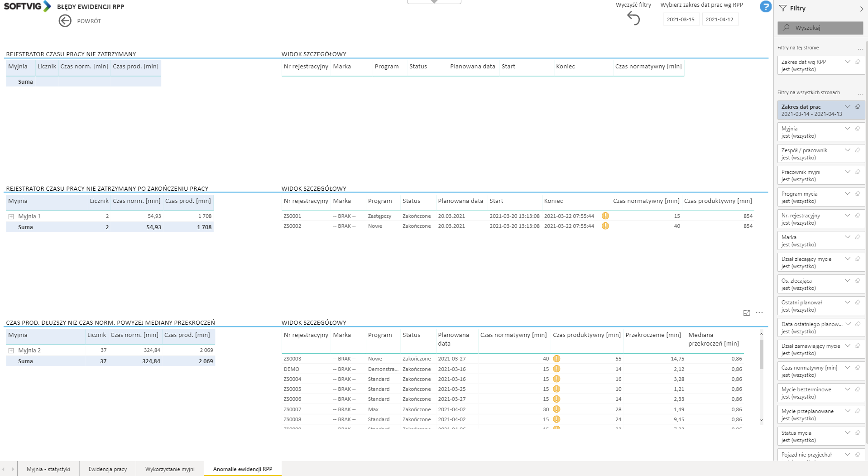
Task: Click the start date field 2021-03-15
Action: (x=681, y=19)
